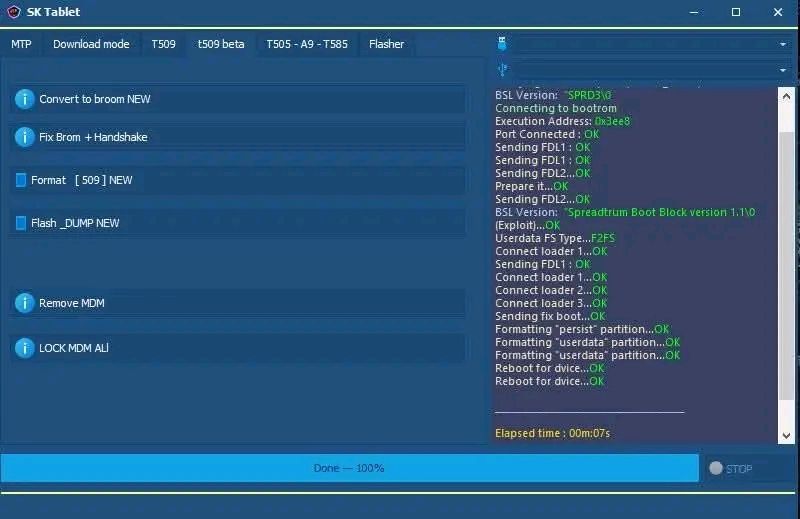Viewport: 800px width, 519px height.
Task: Click Connect loader 3...OK log line
Action: pos(551,303)
